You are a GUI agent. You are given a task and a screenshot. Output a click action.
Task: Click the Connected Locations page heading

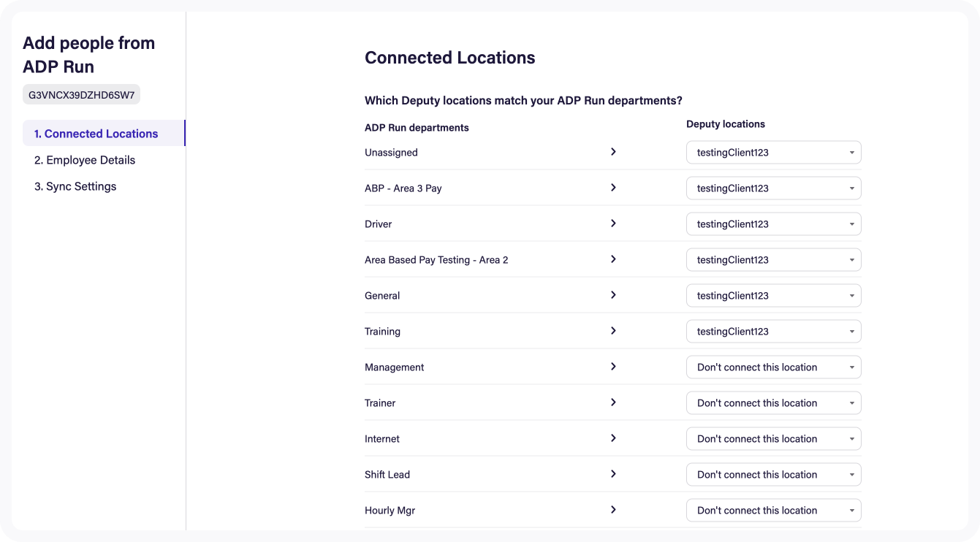tap(450, 58)
